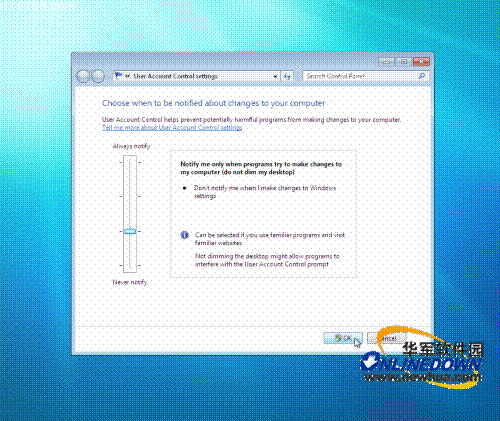The width and height of the screenshot is (500, 421).
Task: Close the window with red X button
Action: coord(421,62)
